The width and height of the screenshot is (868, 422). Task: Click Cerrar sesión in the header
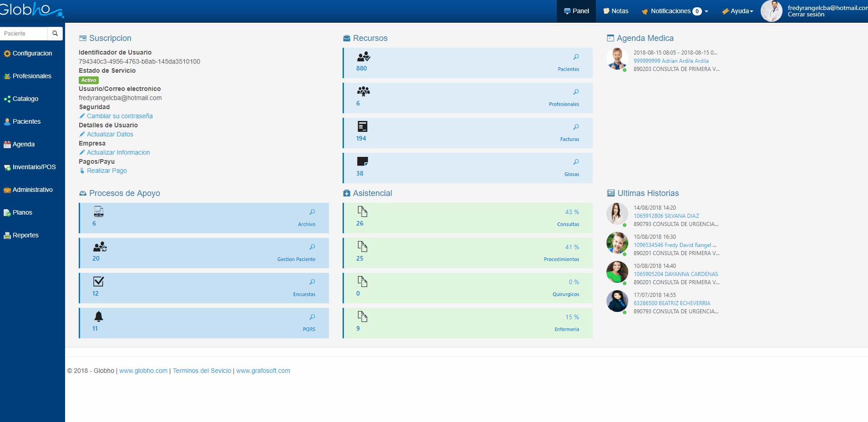806,15
